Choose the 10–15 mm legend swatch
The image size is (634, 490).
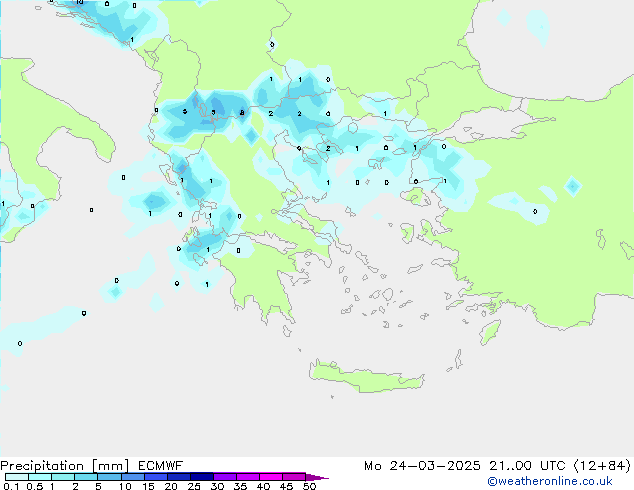click(132, 477)
